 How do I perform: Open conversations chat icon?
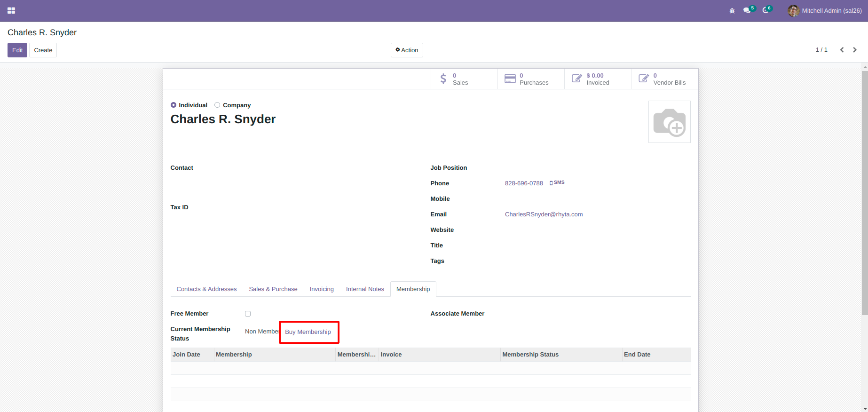749,10
